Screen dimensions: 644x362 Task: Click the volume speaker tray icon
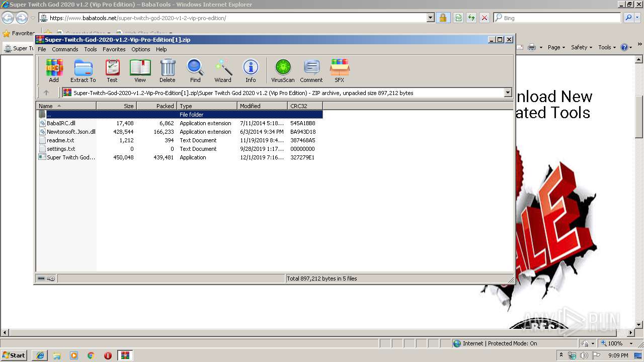584,355
